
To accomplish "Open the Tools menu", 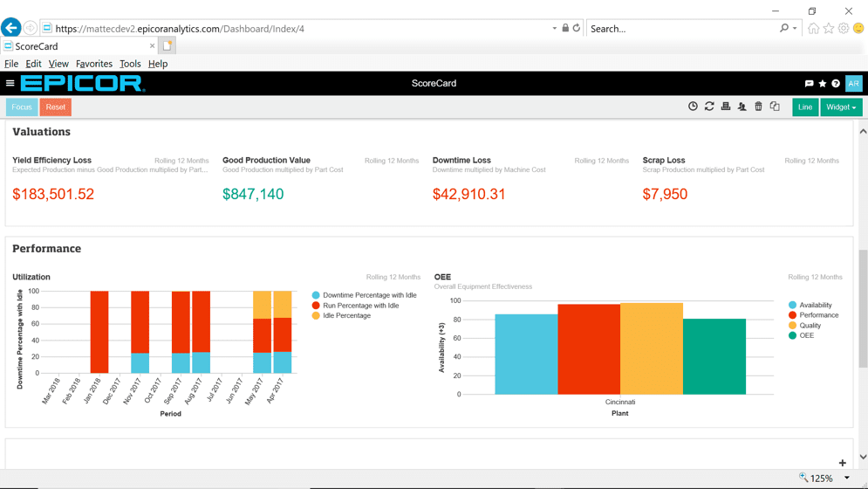I will click(x=130, y=64).
